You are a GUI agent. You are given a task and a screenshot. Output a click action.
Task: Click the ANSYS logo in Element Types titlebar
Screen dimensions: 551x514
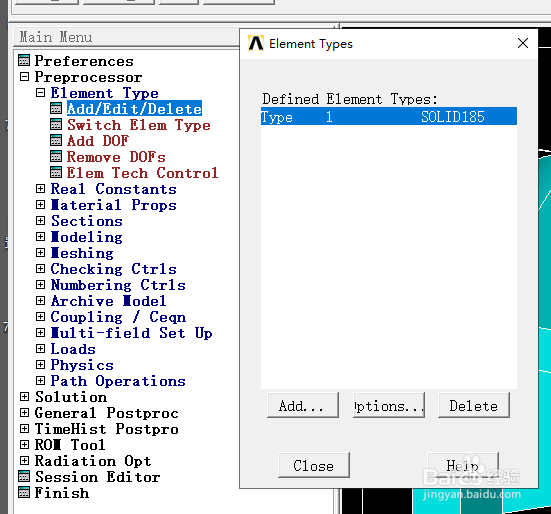tap(256, 44)
